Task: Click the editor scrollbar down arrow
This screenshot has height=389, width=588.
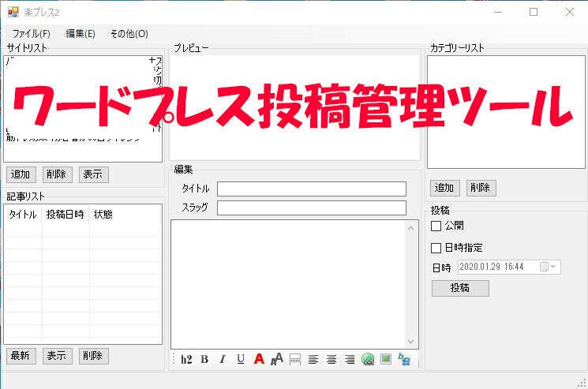Action: tap(411, 342)
